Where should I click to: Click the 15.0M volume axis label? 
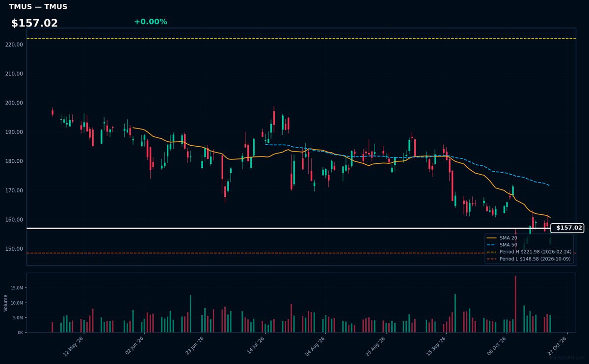pos(17,288)
